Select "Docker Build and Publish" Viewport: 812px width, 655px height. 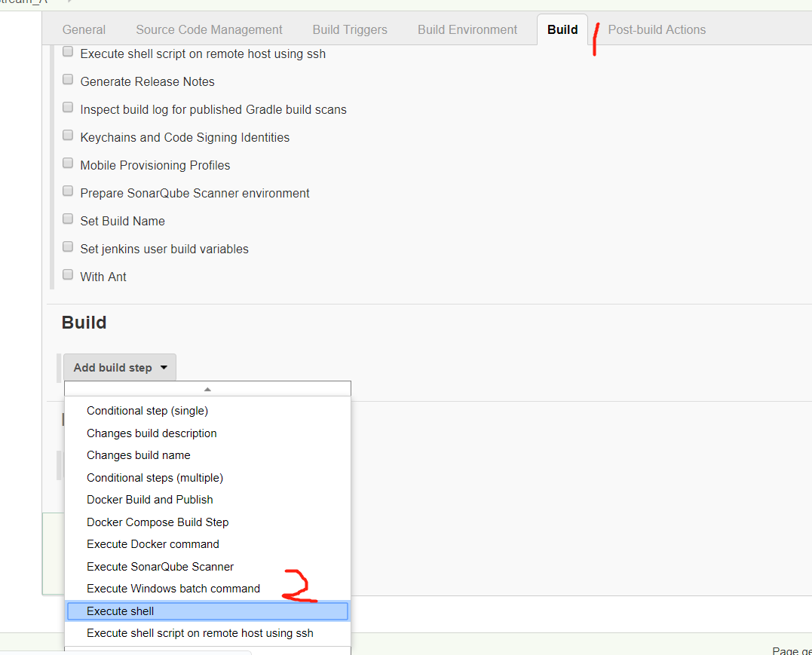149,500
